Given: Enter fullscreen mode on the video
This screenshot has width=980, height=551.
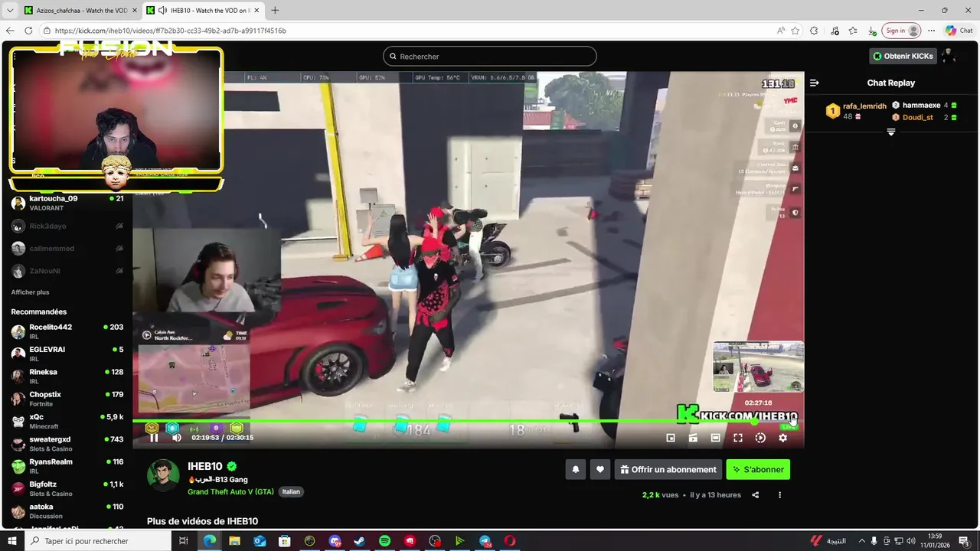Looking at the screenshot, I should [x=738, y=438].
